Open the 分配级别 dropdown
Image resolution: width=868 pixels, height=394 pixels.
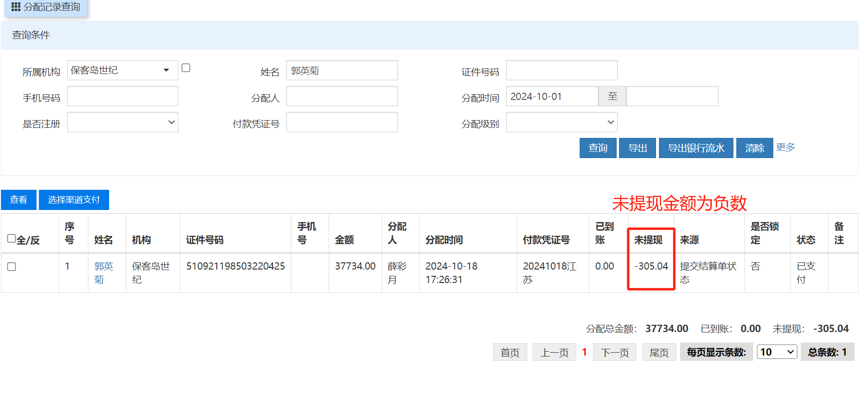point(561,122)
